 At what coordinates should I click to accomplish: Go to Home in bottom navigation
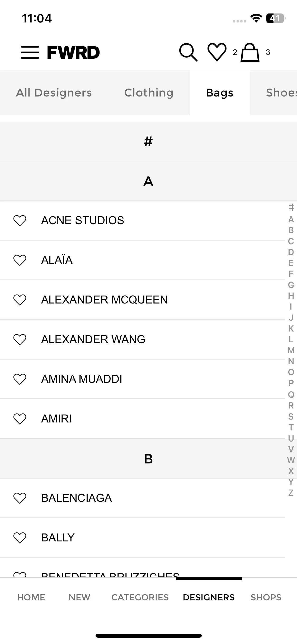click(x=31, y=597)
